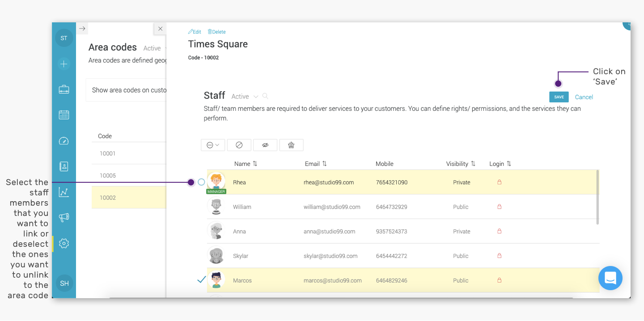Sort staff by Name column
Screen dimensions: 644x321
click(x=246, y=164)
